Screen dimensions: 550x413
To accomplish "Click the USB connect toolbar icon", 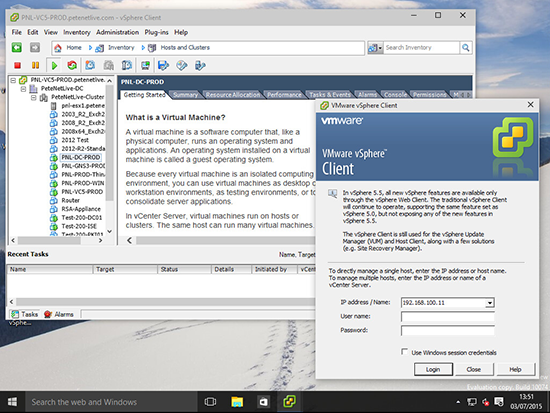I will tap(200, 65).
